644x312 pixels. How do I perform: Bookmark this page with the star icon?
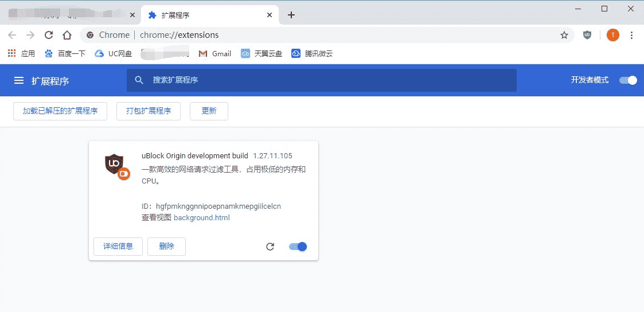click(x=564, y=35)
